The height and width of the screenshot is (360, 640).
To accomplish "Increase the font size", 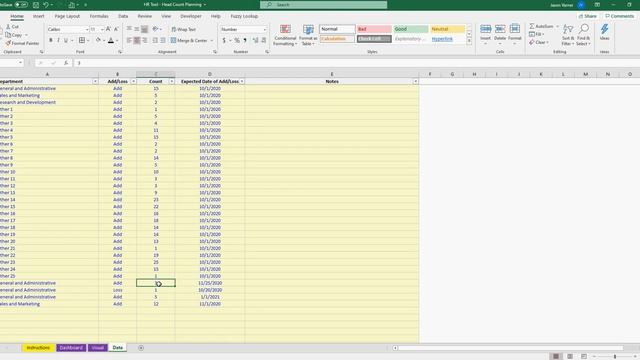I will pos(108,29).
